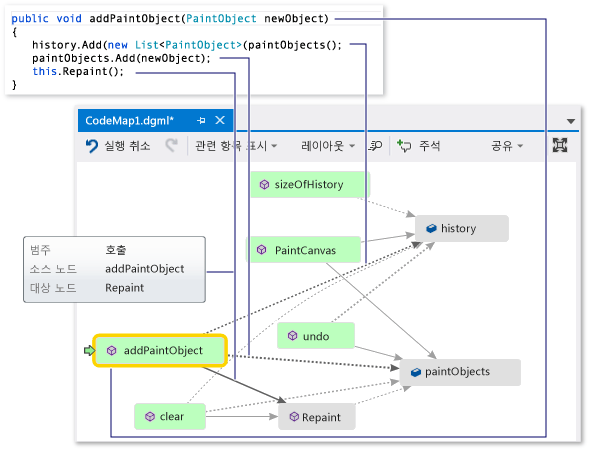Viewport: 589px width, 450px height.
Task: Click 'addPaintObject' in the method signature
Action: (135, 18)
